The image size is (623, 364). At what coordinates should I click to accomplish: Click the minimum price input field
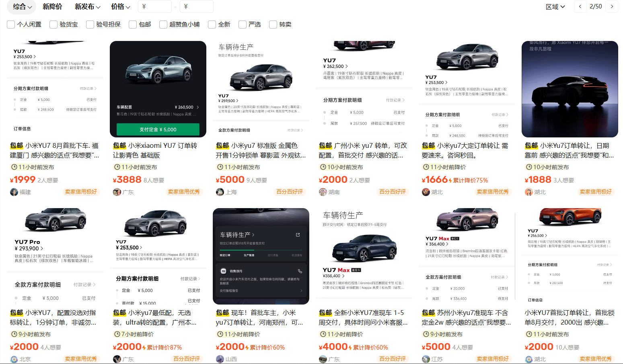click(x=154, y=7)
